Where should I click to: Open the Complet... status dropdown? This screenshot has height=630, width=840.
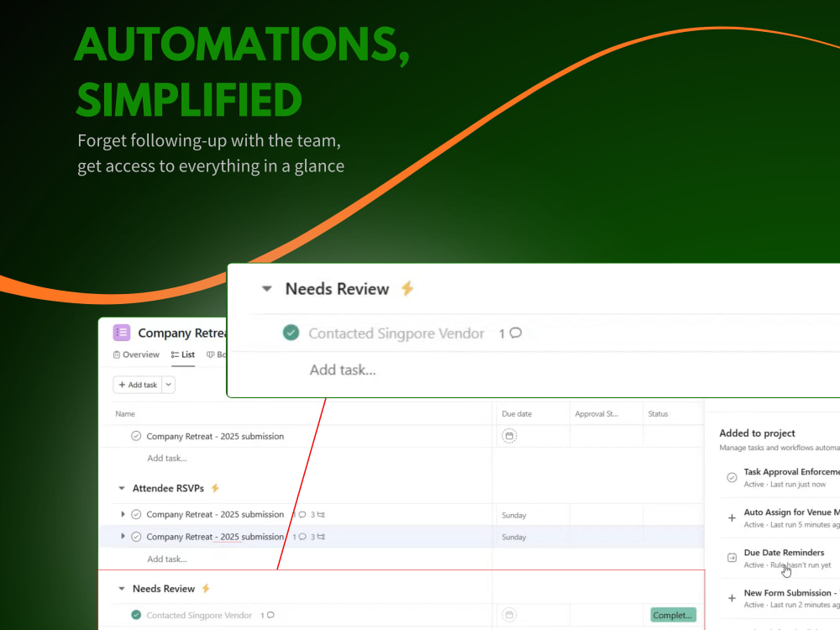coord(673,615)
